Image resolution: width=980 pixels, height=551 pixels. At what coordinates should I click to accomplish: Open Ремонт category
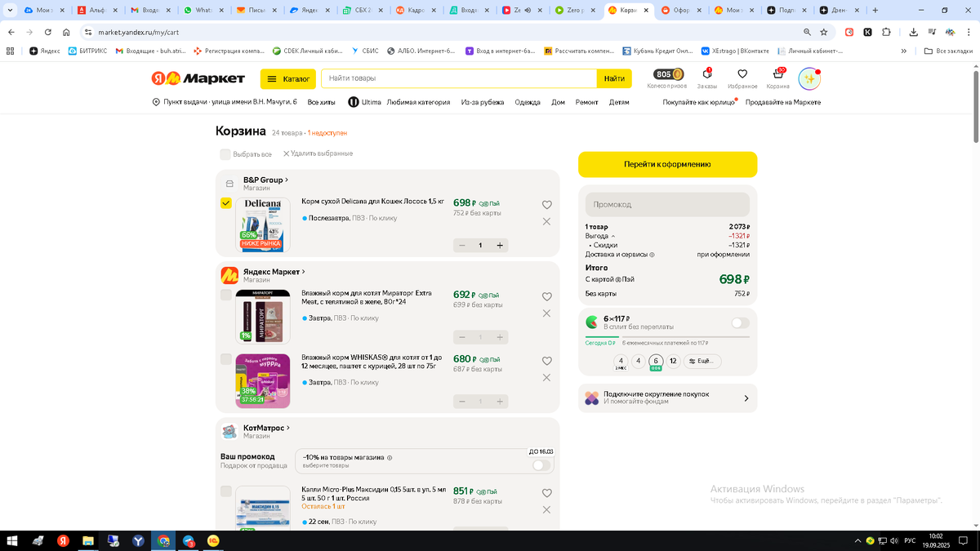pyautogui.click(x=586, y=102)
